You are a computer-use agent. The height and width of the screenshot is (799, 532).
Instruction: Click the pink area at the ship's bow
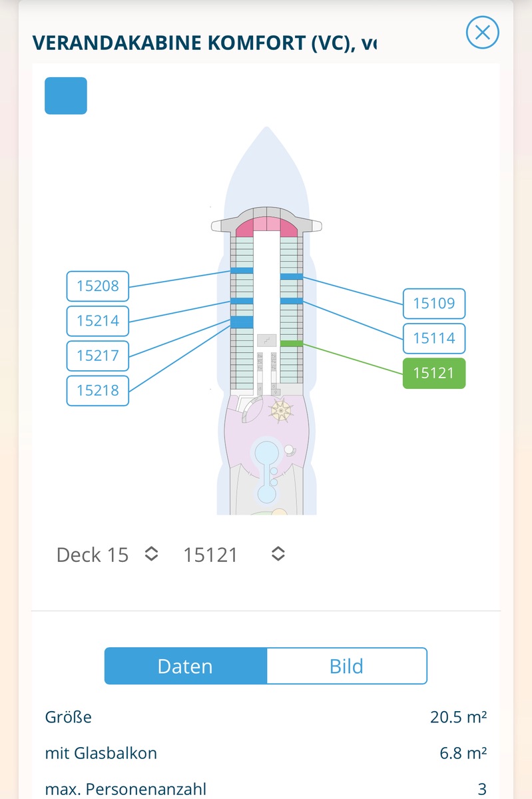[266, 226]
